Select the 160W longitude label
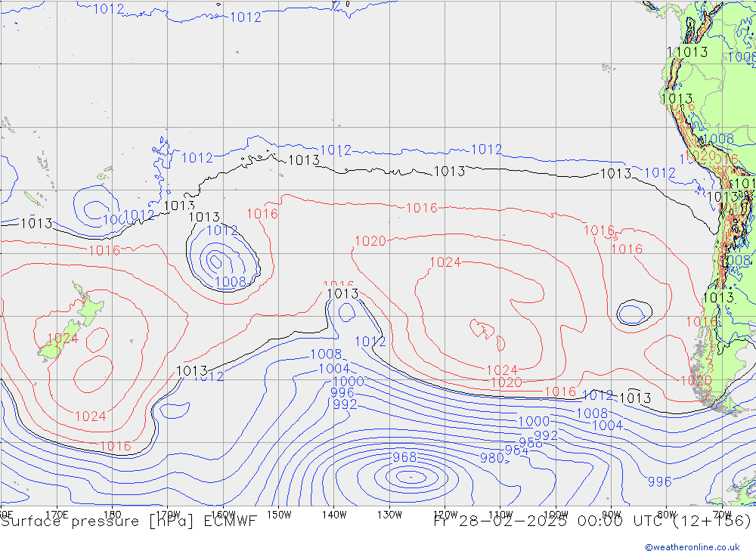 tap(224, 515)
